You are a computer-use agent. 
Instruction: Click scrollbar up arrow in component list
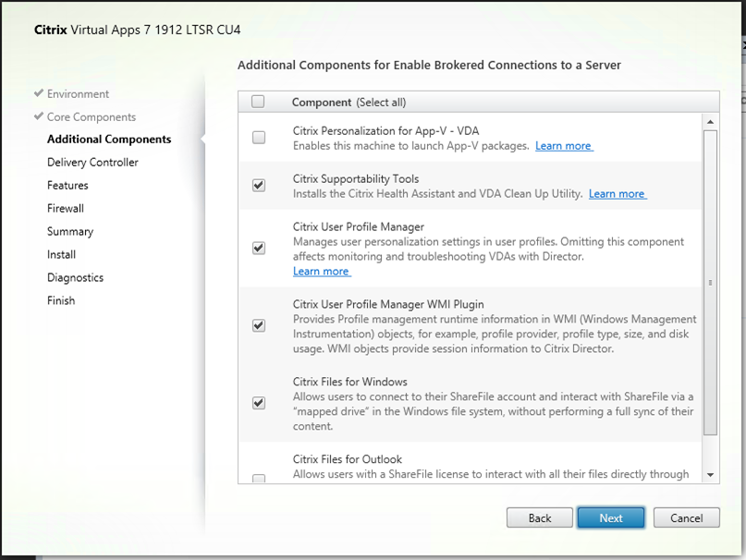click(710, 122)
